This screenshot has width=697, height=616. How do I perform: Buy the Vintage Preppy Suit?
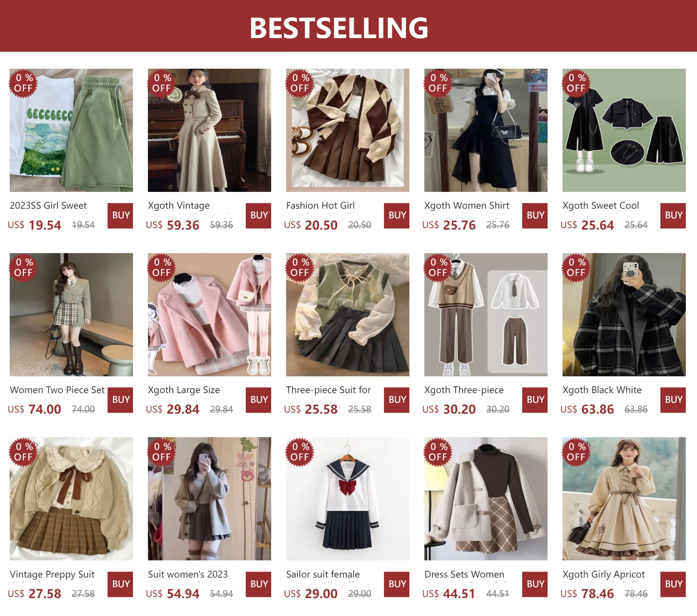[x=120, y=584]
